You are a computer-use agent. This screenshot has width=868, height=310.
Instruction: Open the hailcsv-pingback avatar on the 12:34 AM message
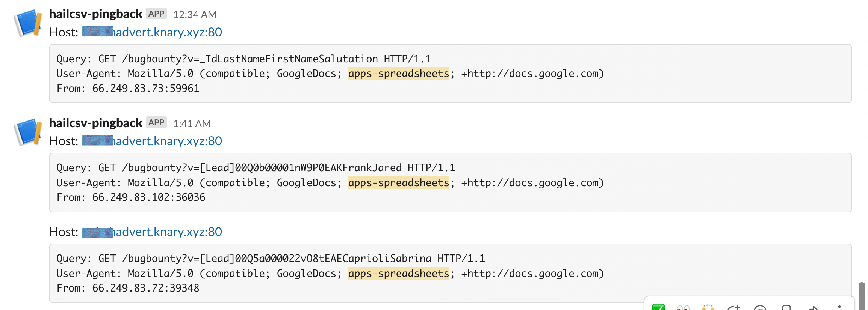pyautogui.click(x=27, y=23)
